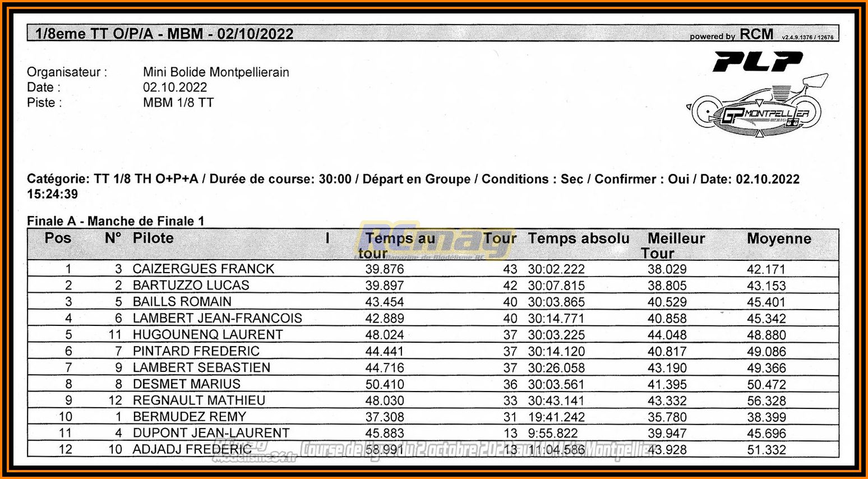Click best lap '38.805'
Image resolution: width=868 pixels, height=479 pixels.
pos(667,285)
